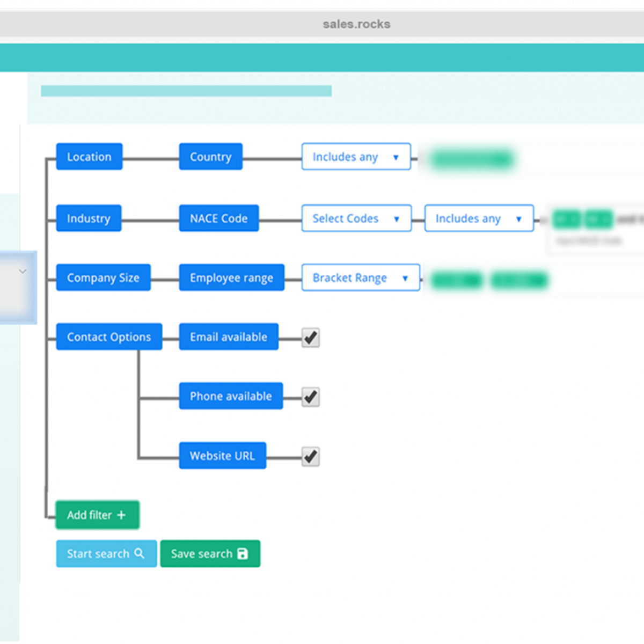Image resolution: width=644 pixels, height=644 pixels.
Task: Uncheck the Phone available checkbox
Action: coord(310,397)
